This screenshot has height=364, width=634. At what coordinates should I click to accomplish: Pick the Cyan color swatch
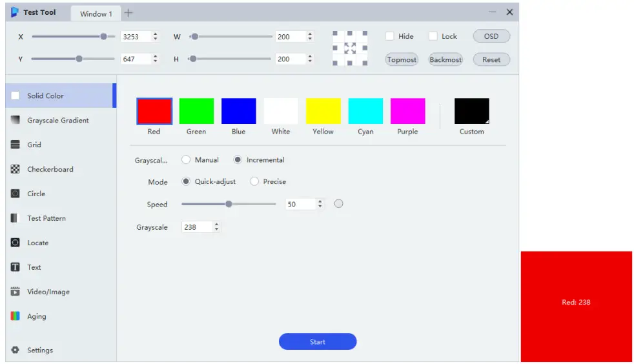(x=365, y=111)
